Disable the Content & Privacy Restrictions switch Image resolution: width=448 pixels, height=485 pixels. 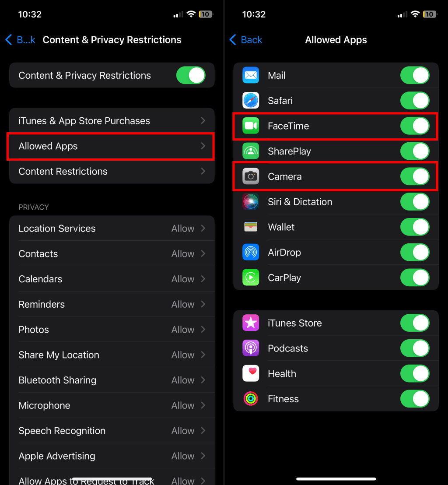tap(191, 75)
